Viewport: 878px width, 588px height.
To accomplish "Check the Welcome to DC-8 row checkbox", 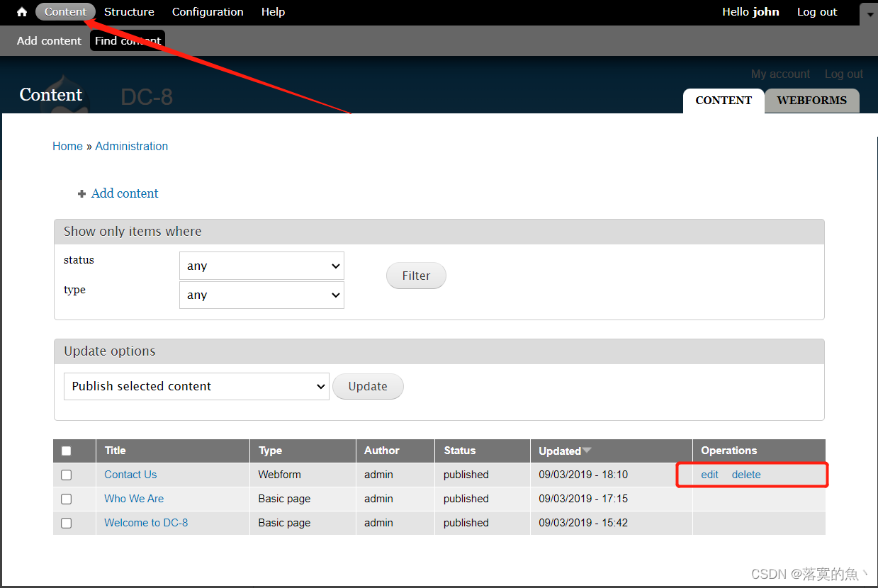I will (66, 523).
